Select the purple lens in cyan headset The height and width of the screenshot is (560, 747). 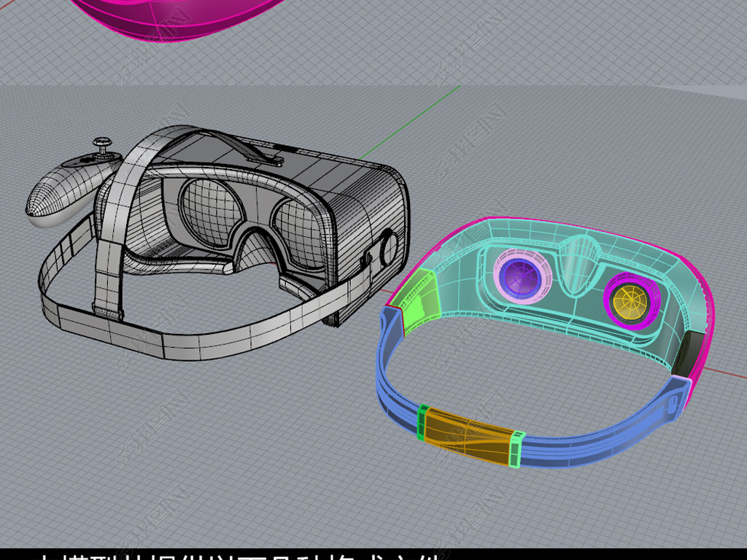point(522,276)
